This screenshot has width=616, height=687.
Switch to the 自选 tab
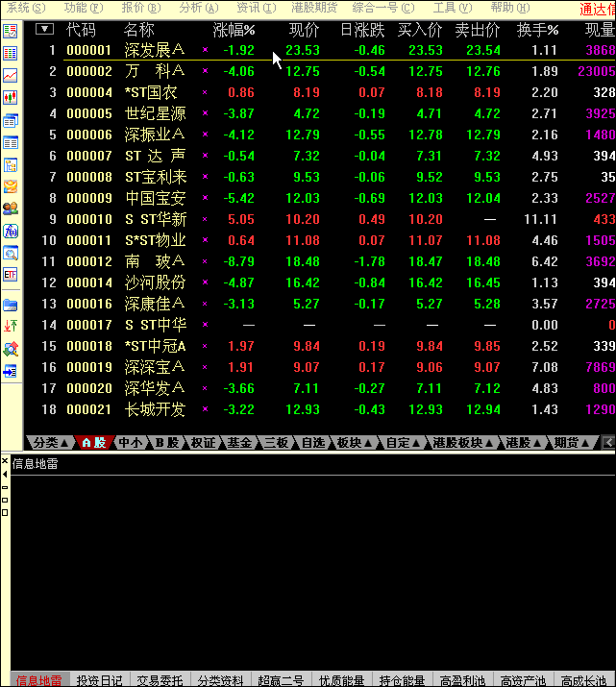[313, 443]
